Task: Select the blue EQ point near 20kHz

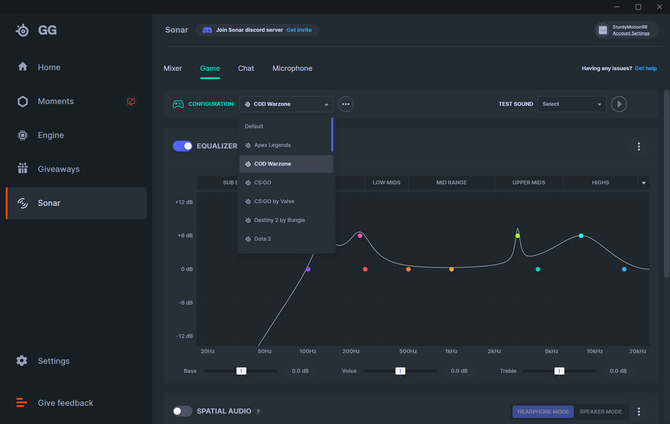Action: [x=624, y=269]
